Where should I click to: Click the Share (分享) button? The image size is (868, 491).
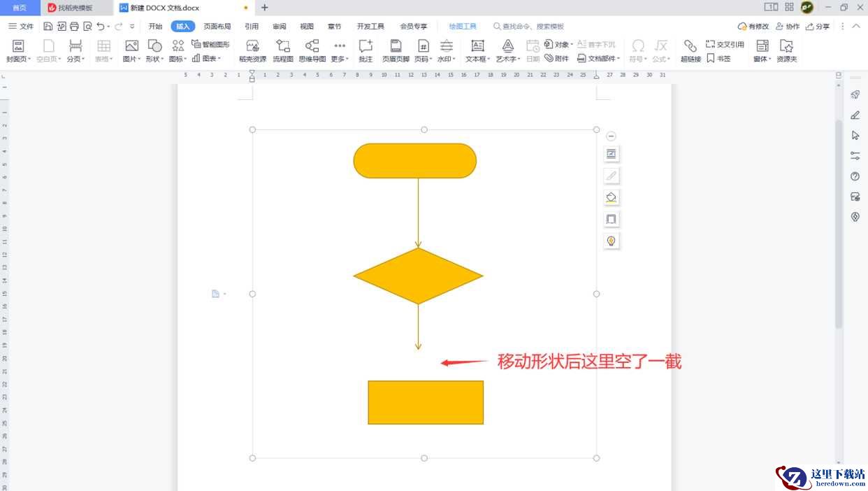818,27
